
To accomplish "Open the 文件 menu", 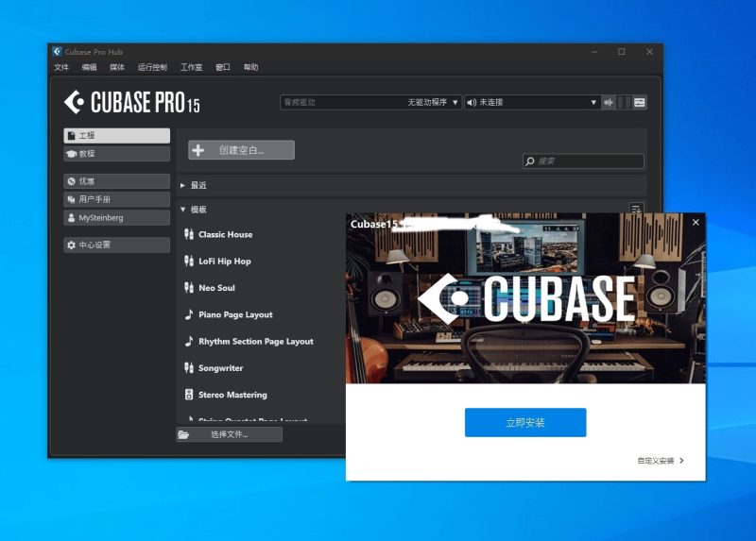I will point(61,67).
